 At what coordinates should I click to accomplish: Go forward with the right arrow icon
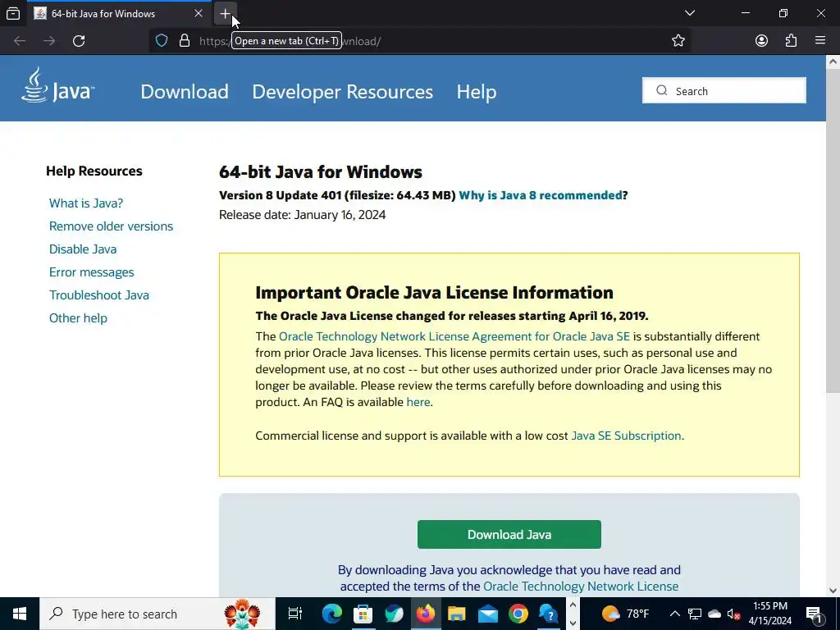(x=49, y=41)
